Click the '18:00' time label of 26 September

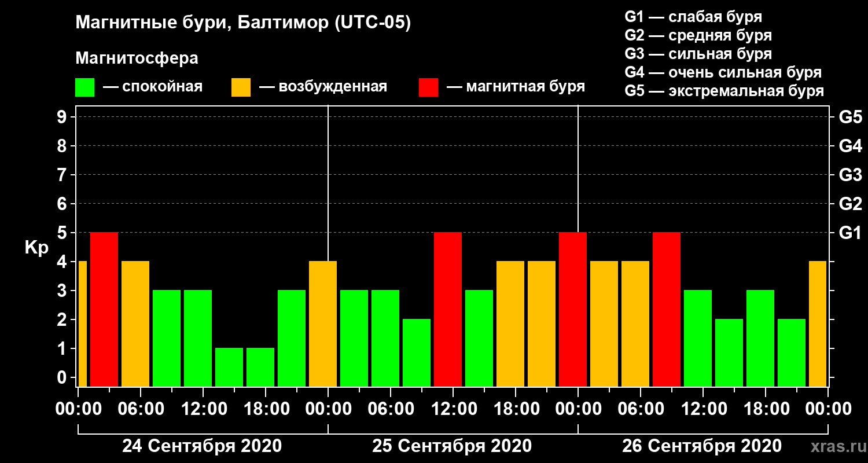[x=766, y=409]
